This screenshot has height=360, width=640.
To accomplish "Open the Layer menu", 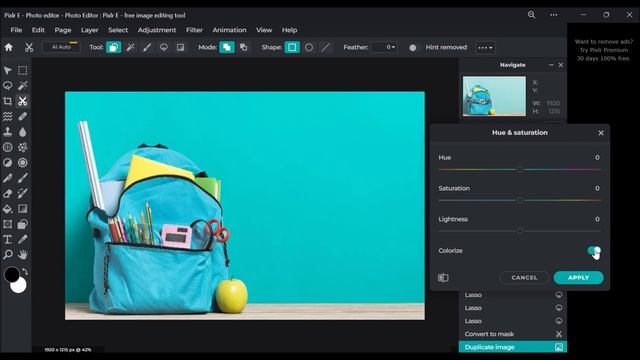I will tap(89, 30).
